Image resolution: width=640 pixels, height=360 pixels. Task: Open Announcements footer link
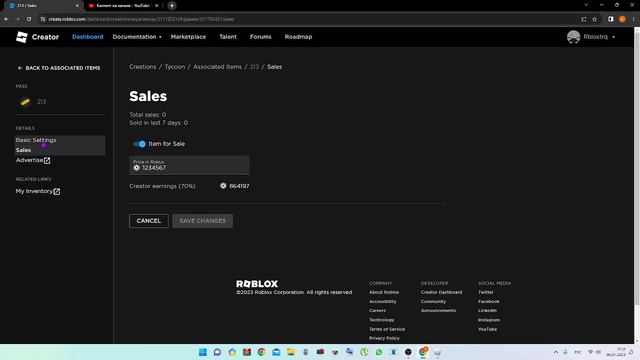tap(438, 311)
